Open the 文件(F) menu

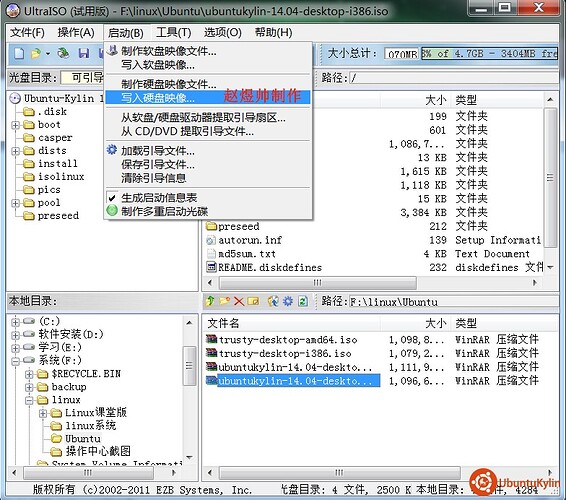pos(27,32)
